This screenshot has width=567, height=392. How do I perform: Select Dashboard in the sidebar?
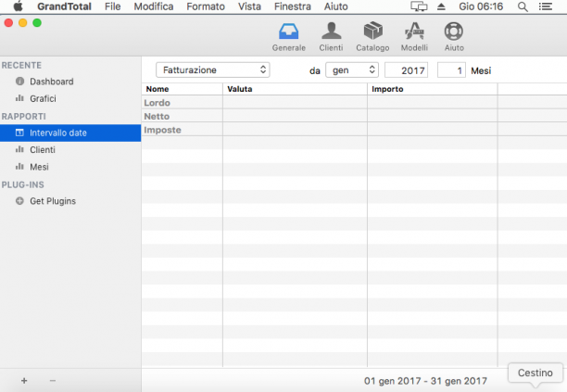70,82
